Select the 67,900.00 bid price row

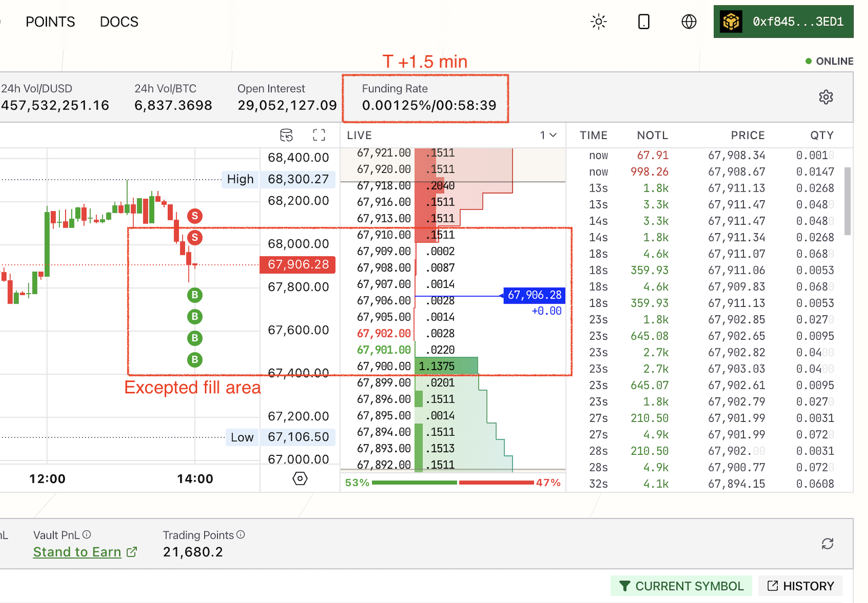(x=453, y=366)
